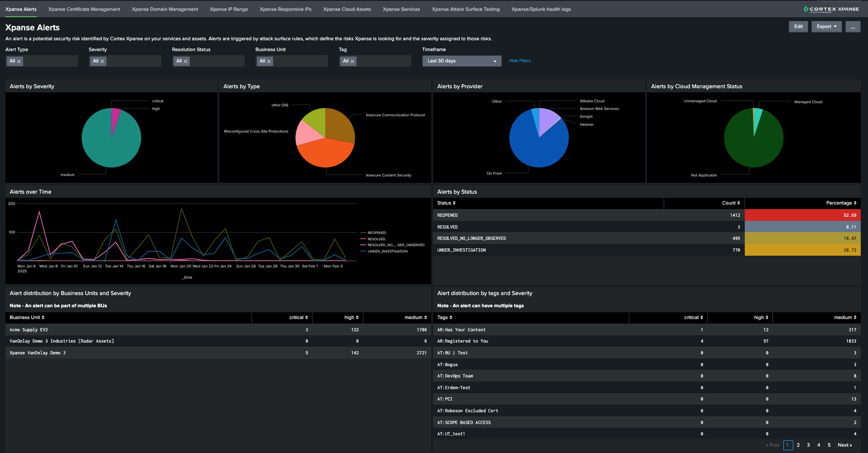Select the Xpanse VanDelay Demo 3 row
This screenshot has width=868, height=453.
click(218, 353)
